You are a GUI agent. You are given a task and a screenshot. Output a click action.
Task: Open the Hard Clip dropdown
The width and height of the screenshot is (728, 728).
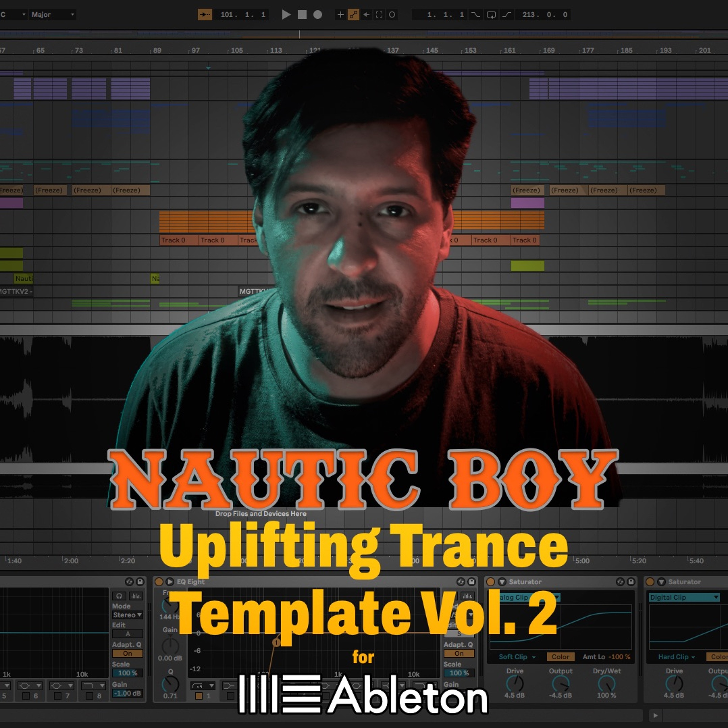point(677,657)
